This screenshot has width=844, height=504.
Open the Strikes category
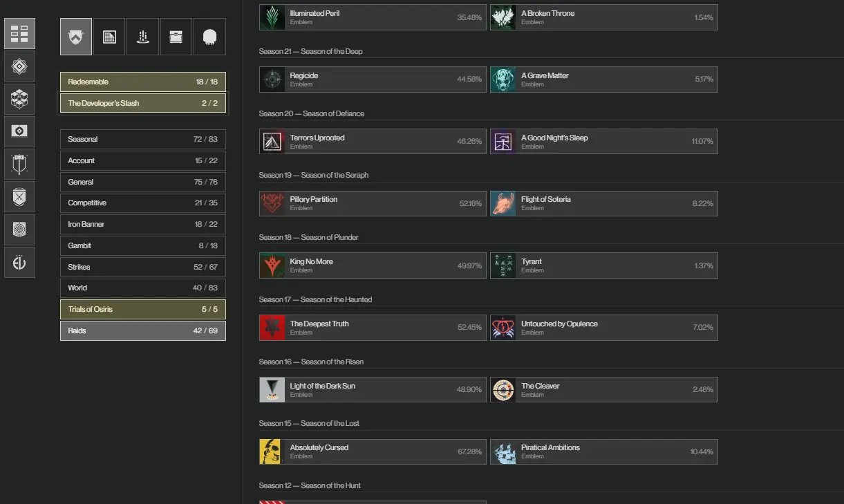click(143, 267)
